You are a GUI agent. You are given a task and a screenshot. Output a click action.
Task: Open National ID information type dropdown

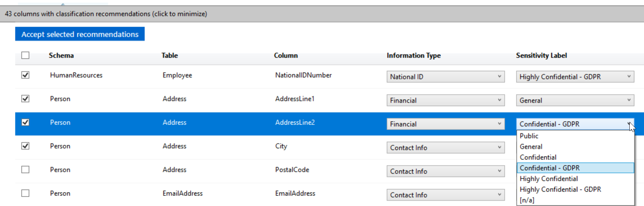coord(445,77)
